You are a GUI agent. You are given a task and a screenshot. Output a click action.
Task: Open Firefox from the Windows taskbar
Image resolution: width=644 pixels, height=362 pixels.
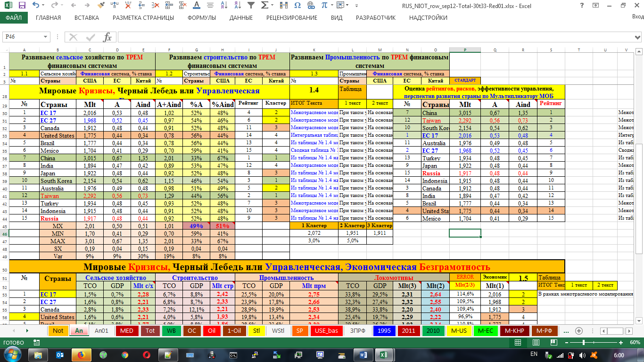point(81,354)
